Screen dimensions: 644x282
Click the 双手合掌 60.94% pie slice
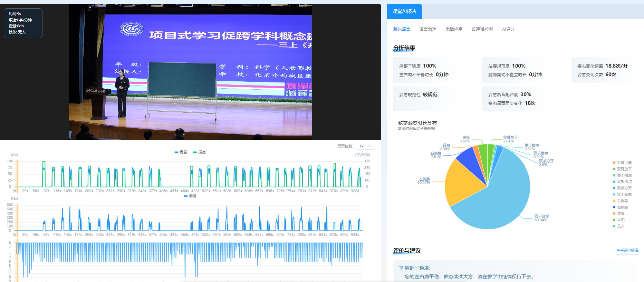[x=501, y=200]
